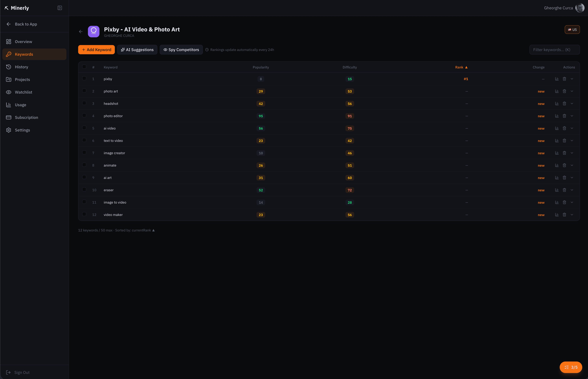588x379 pixels.
Task: Open chart for animate keyword
Action: [x=557, y=165]
